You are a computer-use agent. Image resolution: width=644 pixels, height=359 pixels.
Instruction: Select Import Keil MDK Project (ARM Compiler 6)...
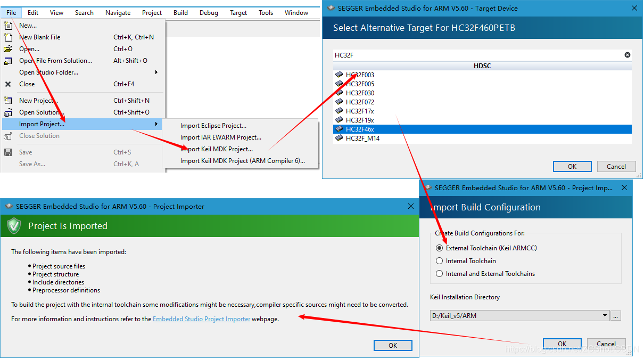(x=243, y=161)
